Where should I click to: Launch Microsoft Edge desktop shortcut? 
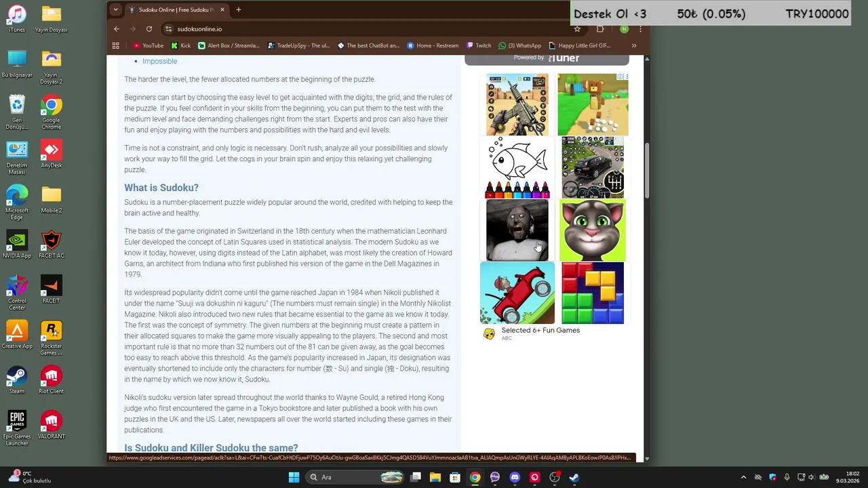click(17, 202)
